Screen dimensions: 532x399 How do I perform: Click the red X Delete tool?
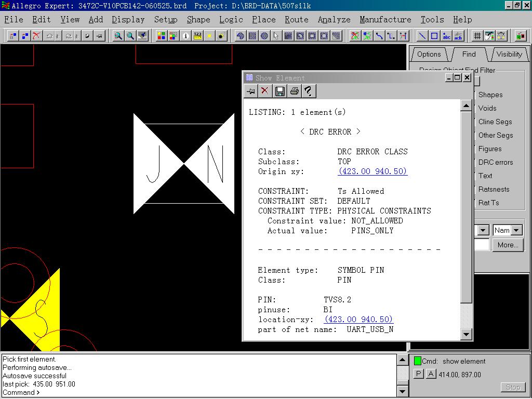coord(37,36)
